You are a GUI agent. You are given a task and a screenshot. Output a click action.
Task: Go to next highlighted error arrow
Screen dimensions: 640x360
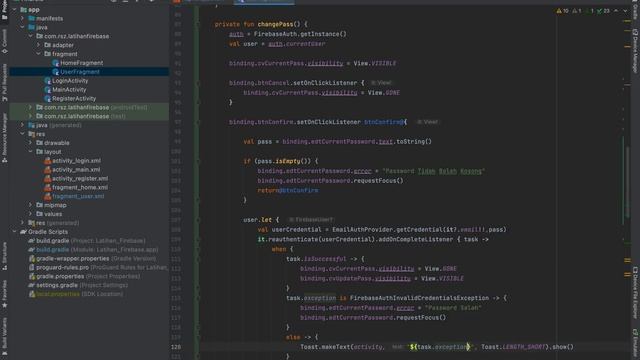point(625,11)
